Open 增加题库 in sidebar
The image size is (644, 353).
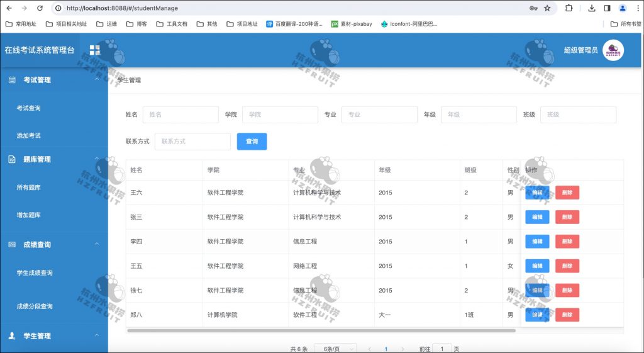click(28, 215)
